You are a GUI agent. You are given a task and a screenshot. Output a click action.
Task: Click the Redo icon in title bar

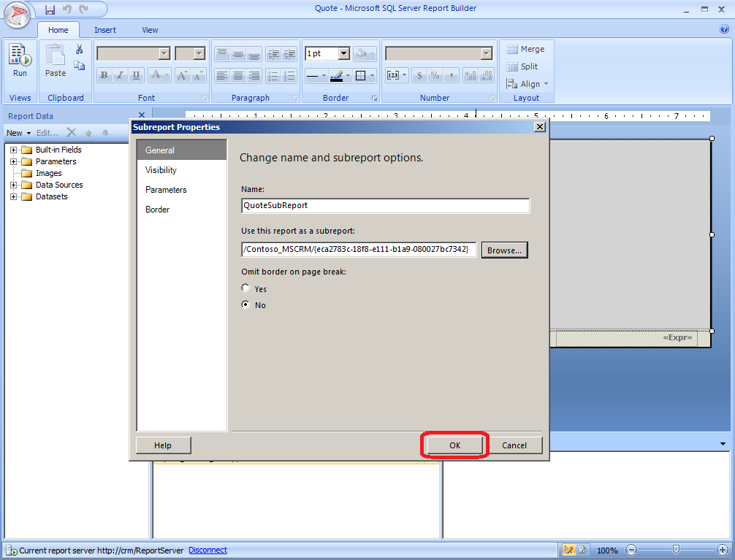[x=83, y=9]
